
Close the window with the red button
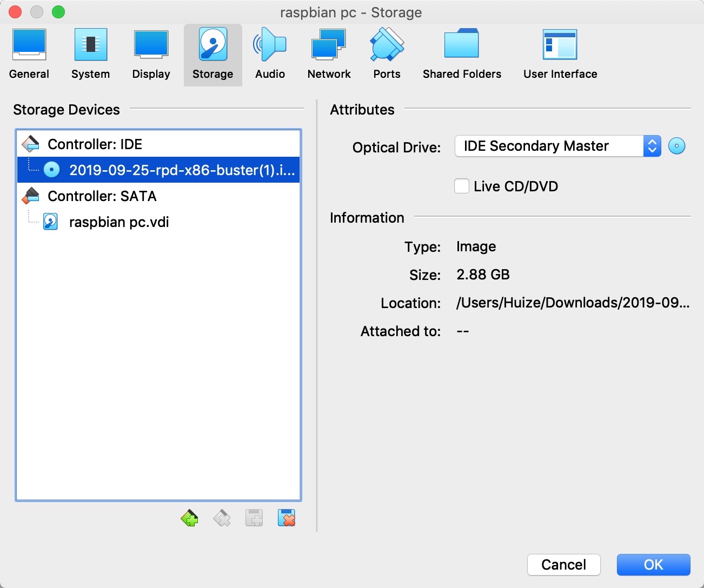(x=15, y=12)
